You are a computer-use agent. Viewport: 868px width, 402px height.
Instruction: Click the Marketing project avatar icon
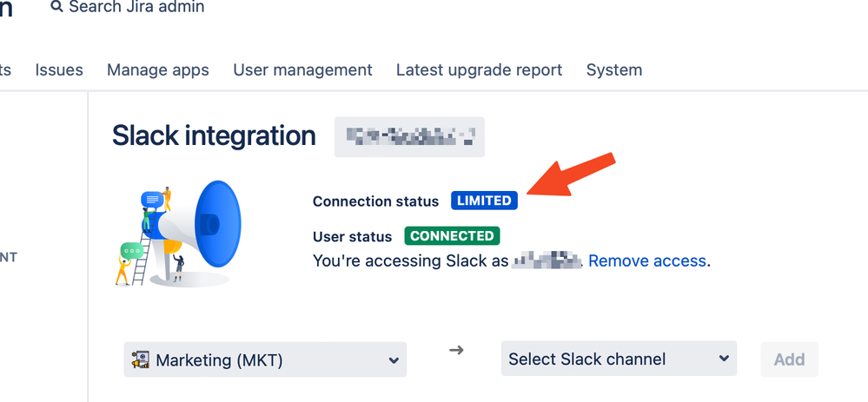(141, 360)
